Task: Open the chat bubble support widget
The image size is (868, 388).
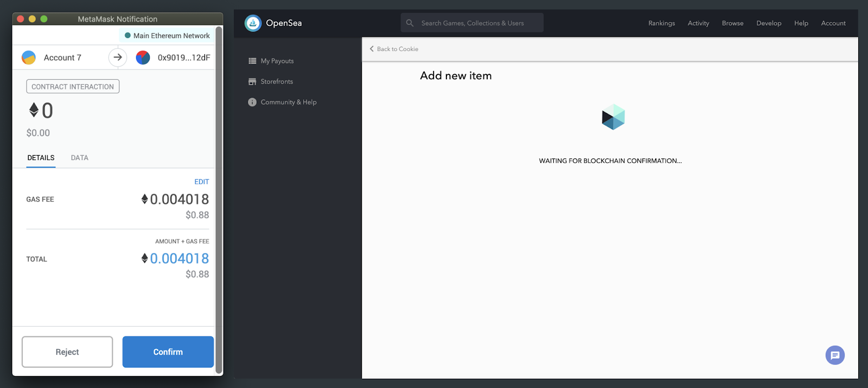Action: pyautogui.click(x=835, y=355)
